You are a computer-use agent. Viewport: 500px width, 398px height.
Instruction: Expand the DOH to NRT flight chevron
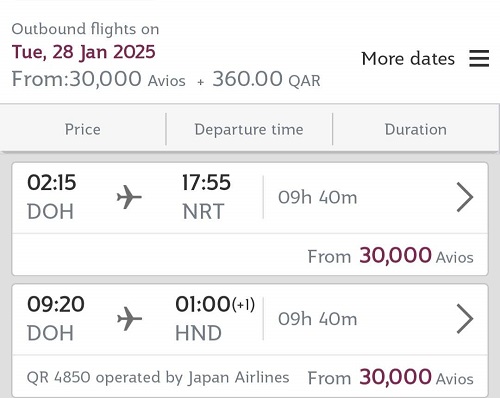(x=465, y=197)
